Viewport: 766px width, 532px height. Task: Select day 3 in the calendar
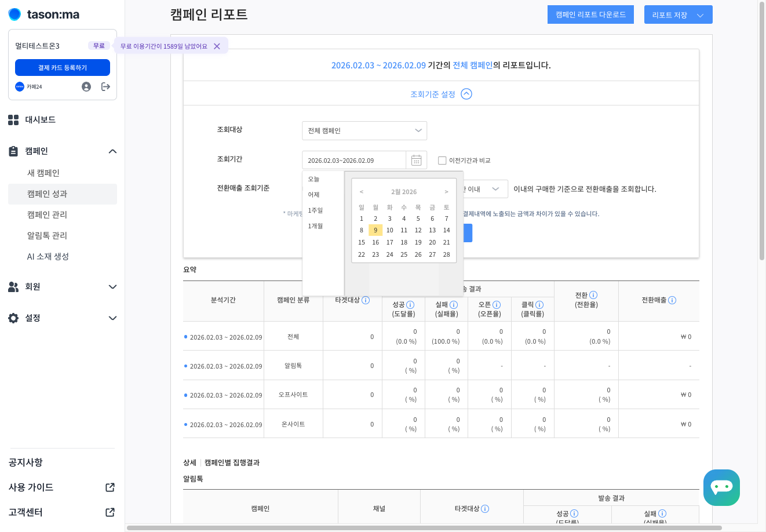390,218
